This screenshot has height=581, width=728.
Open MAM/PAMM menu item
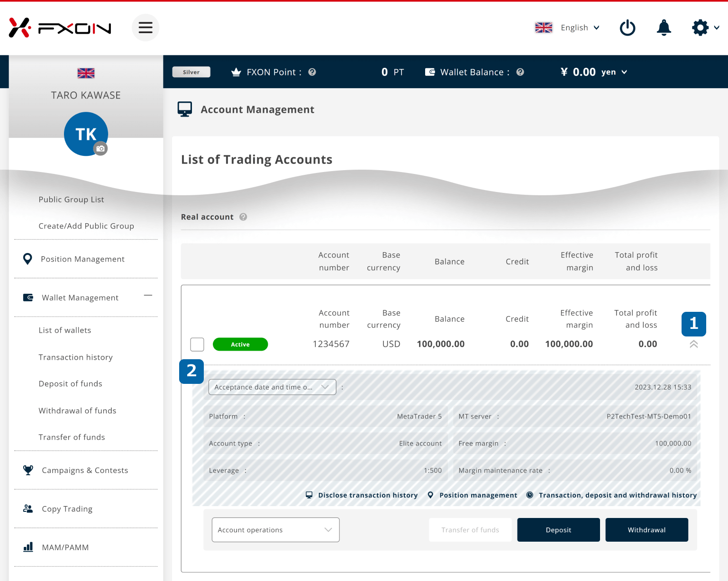click(65, 547)
